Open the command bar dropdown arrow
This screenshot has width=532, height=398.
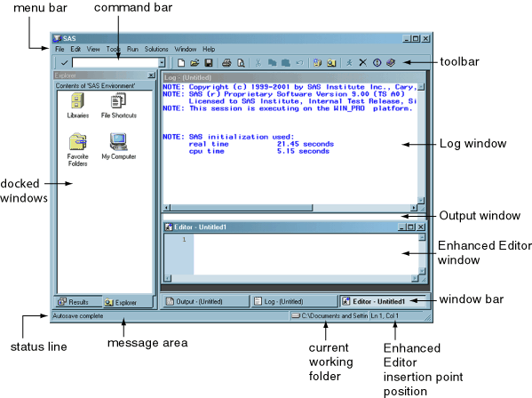(162, 63)
